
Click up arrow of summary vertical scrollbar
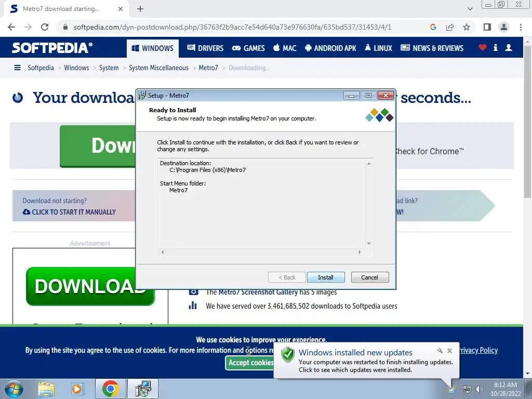[369, 164]
